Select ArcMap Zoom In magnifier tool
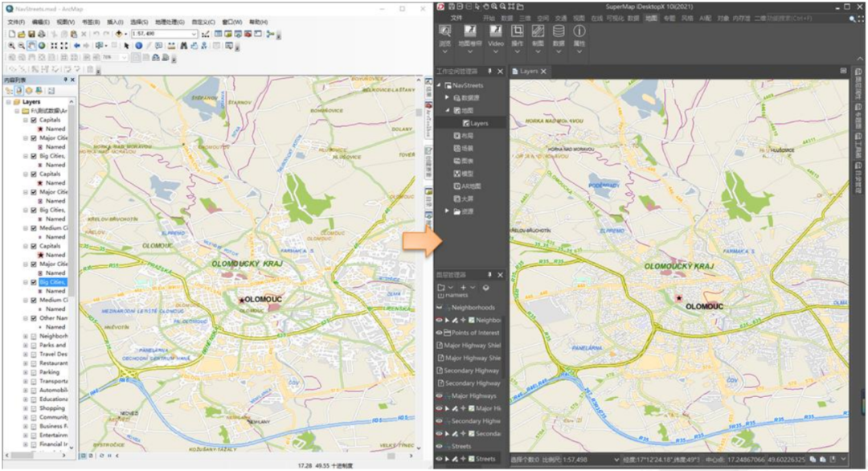This screenshot has width=868, height=471. point(11,45)
